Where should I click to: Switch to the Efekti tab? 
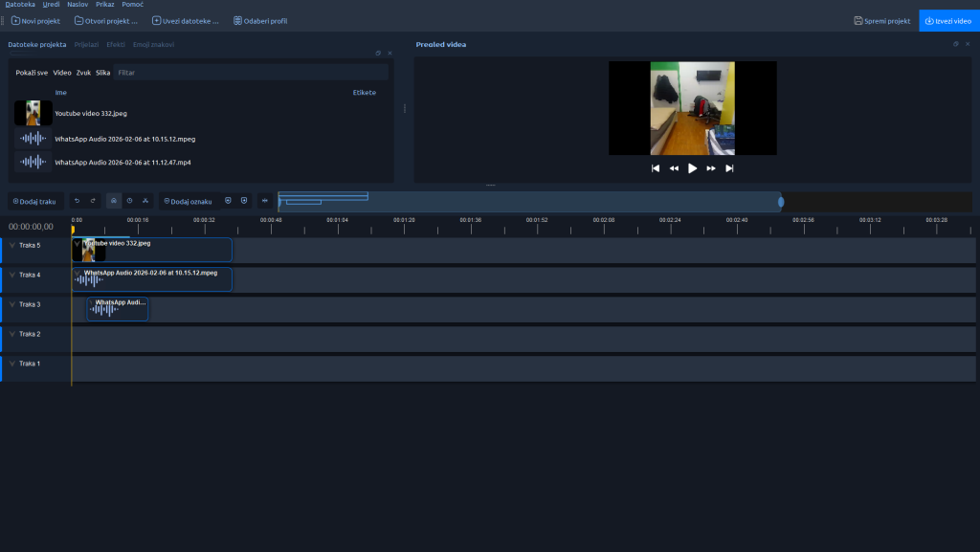click(116, 45)
